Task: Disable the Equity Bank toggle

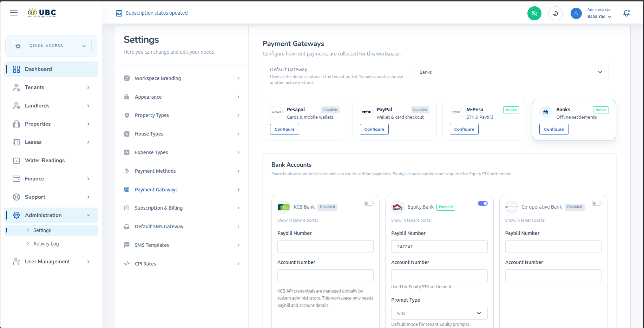Action: [x=483, y=203]
